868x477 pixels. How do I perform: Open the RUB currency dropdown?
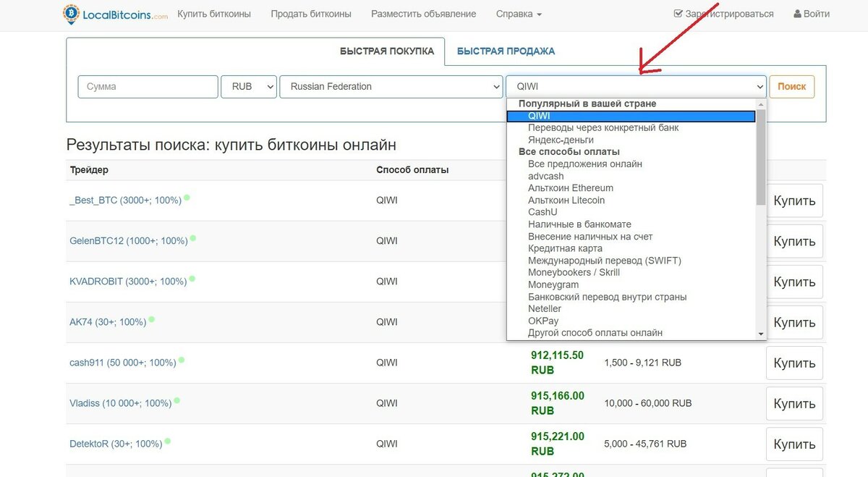[249, 87]
